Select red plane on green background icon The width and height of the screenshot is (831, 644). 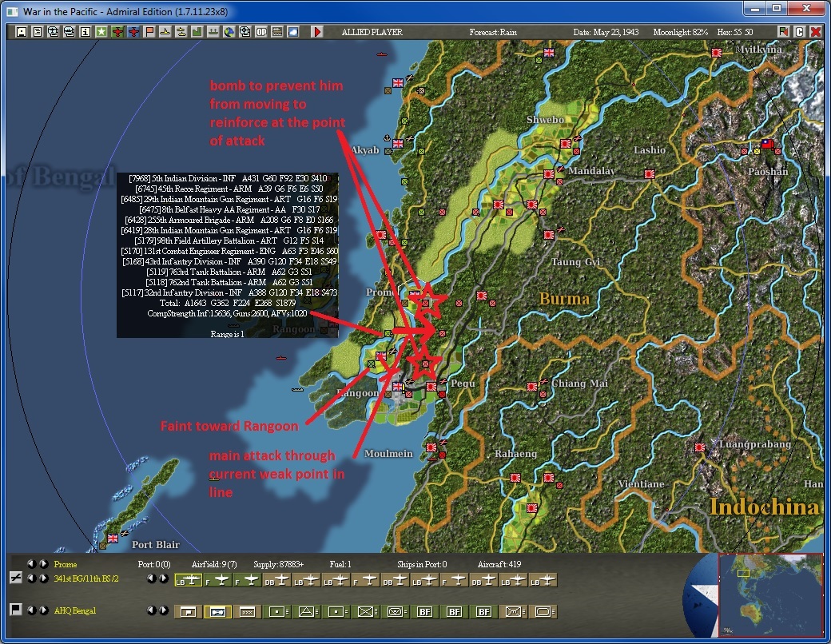(117, 32)
